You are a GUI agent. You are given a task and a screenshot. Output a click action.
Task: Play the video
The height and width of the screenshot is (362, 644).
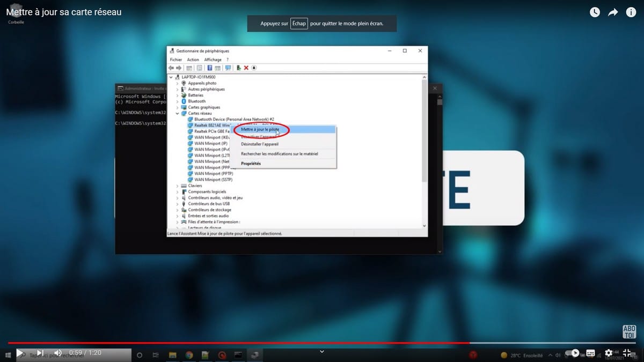click(20, 353)
